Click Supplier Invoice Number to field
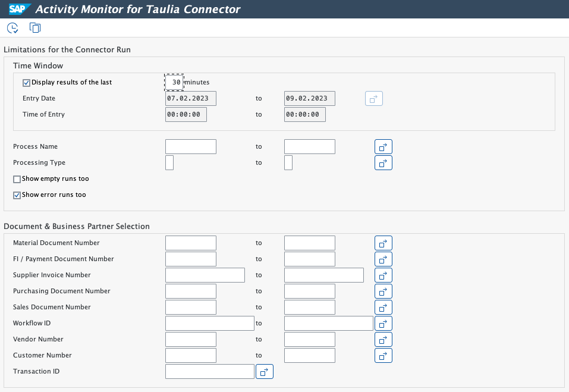Screen dimensions: 569x392 (323, 275)
